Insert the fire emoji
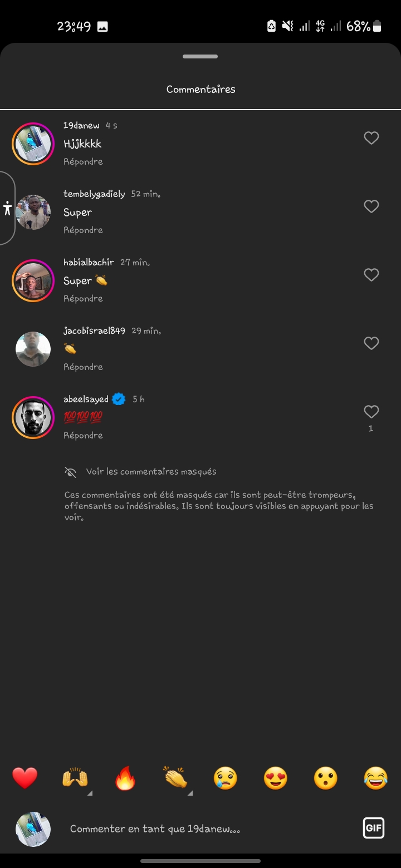Image resolution: width=401 pixels, height=868 pixels. click(x=125, y=778)
